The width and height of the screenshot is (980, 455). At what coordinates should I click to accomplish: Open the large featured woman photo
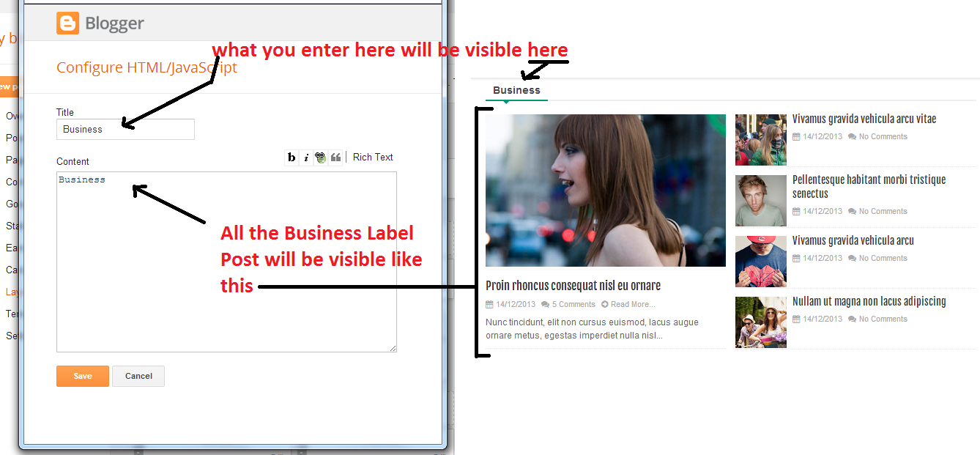click(x=606, y=190)
